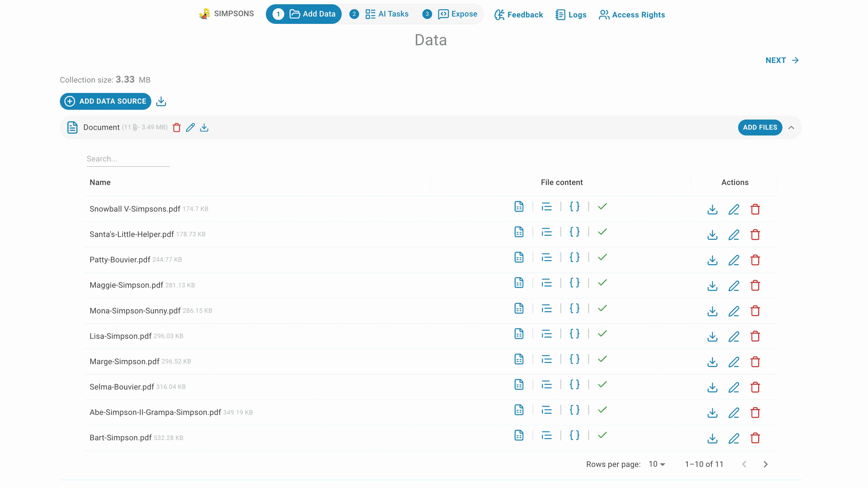Focus the file Search field
Screen dimensions: 868x488
128,159
